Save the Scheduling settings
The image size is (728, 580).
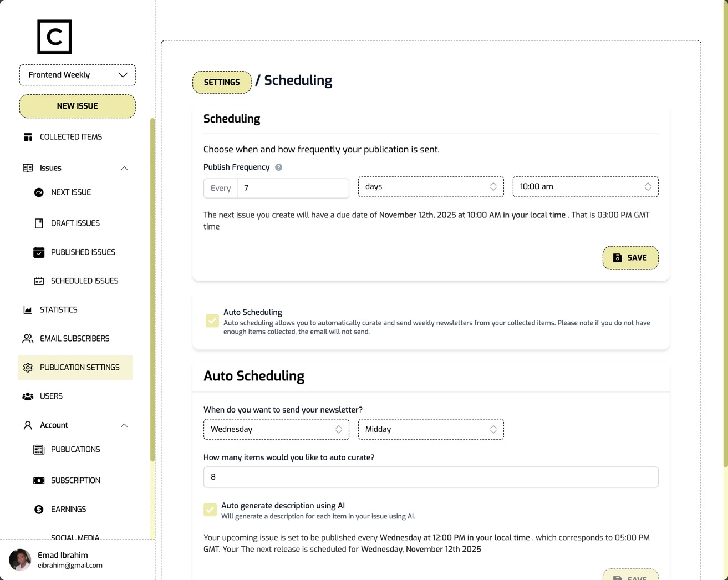click(630, 257)
